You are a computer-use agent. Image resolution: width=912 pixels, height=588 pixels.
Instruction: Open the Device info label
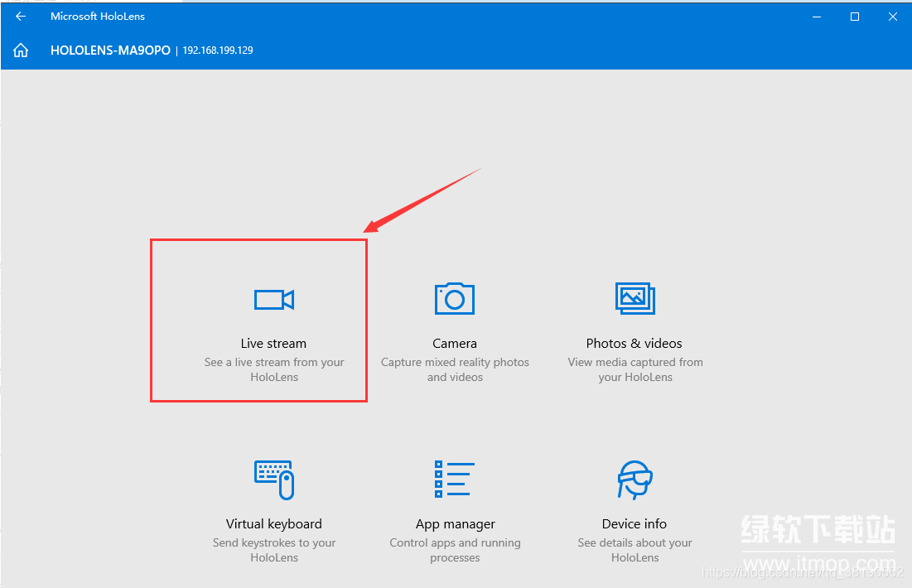click(635, 524)
